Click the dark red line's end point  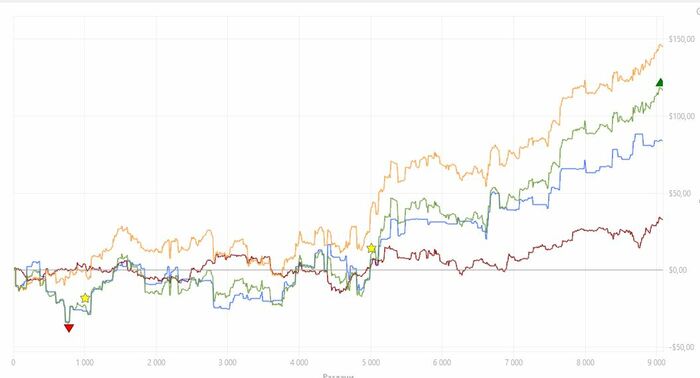(662, 219)
